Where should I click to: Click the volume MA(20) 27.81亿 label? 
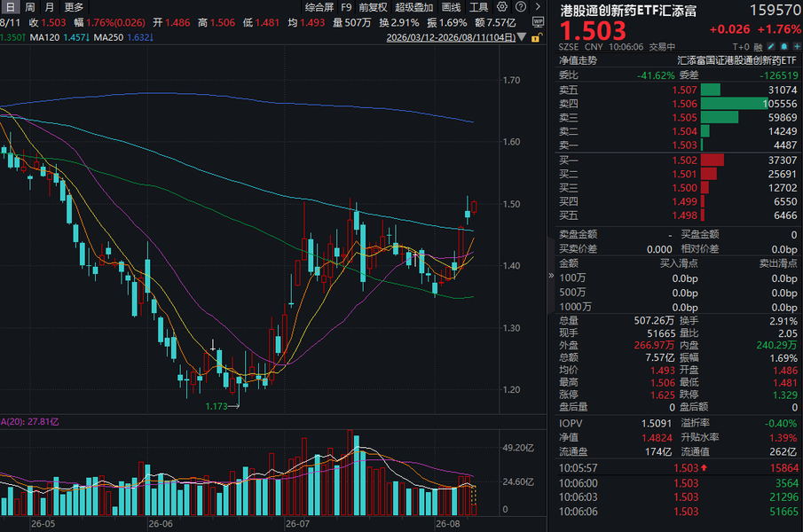(29, 422)
